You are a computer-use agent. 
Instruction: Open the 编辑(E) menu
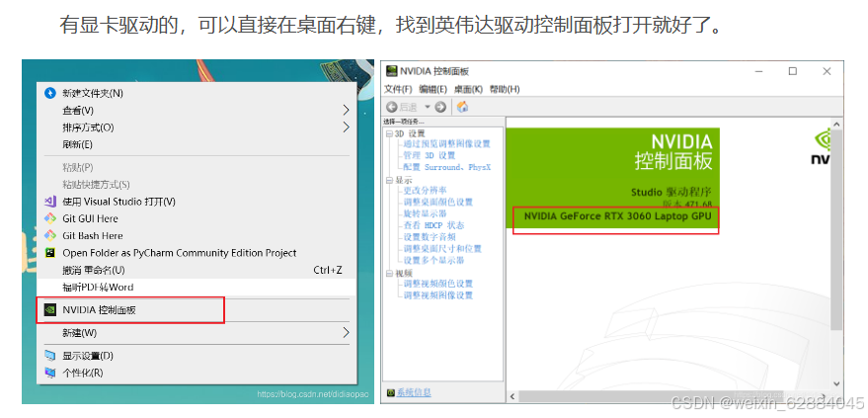coord(433,89)
